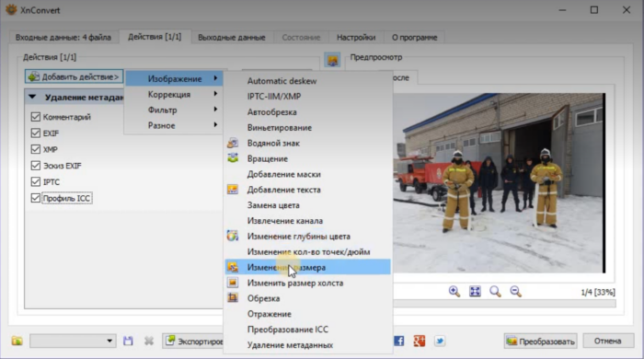Switch to the Настройки tab
The height and width of the screenshot is (359, 644).
pos(356,38)
